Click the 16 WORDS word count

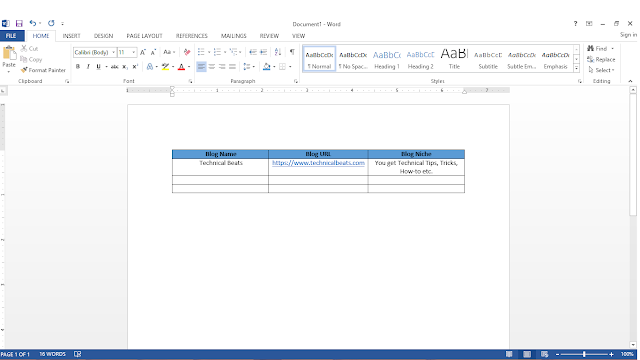coord(52,354)
